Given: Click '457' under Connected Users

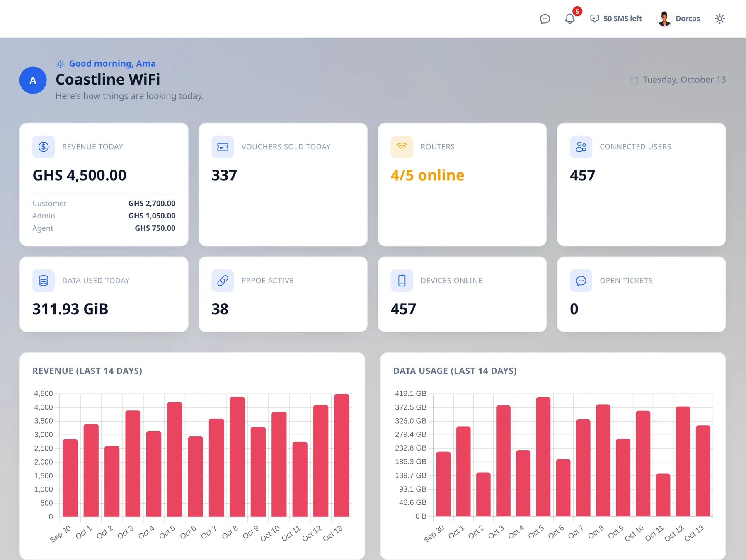Looking at the screenshot, I should pos(582,175).
